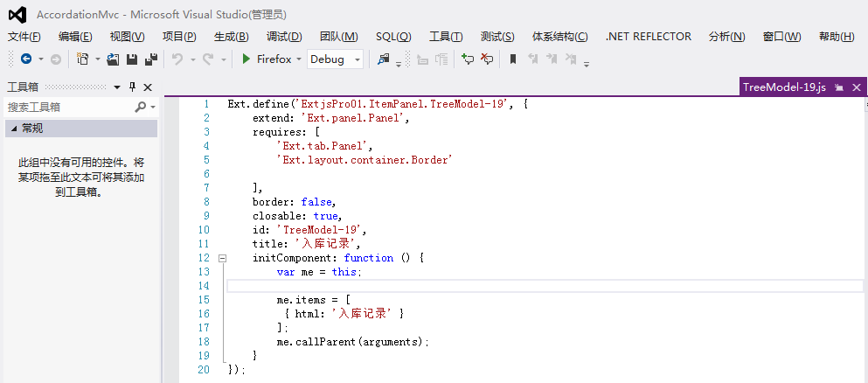868x383 pixels.
Task: Click the Open File toolbar icon
Action: point(113,59)
